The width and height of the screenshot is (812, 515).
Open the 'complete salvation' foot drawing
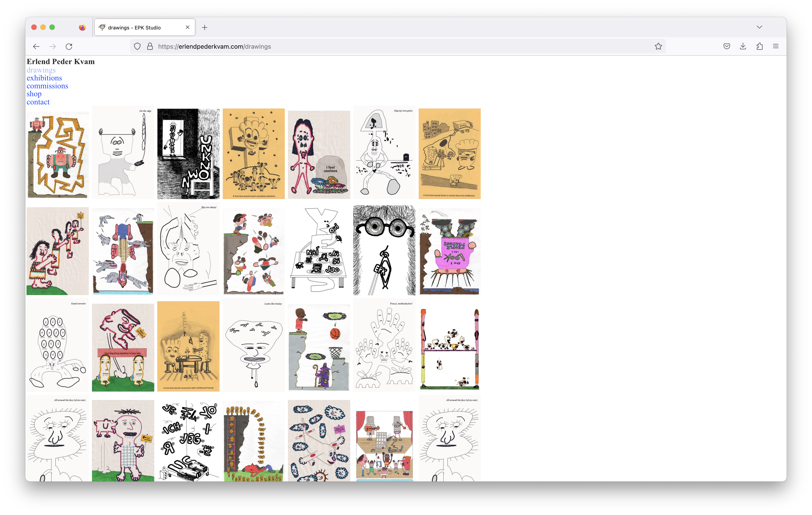[x=254, y=154]
